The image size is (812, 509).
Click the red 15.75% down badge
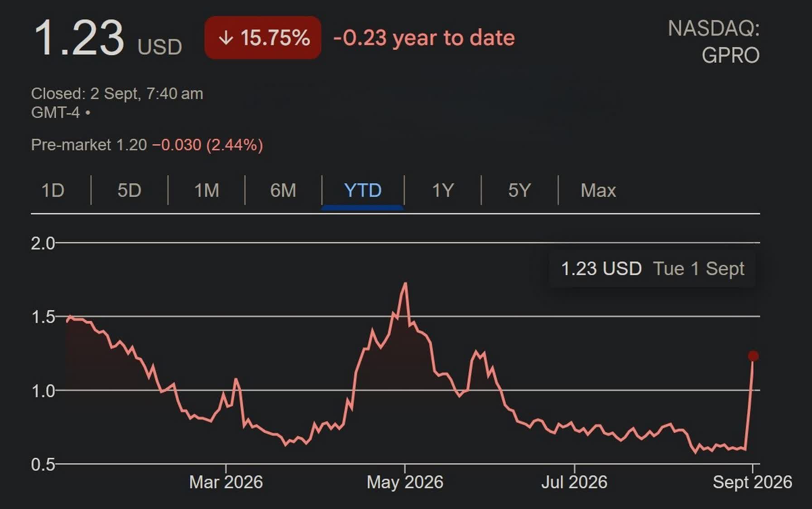pos(263,38)
